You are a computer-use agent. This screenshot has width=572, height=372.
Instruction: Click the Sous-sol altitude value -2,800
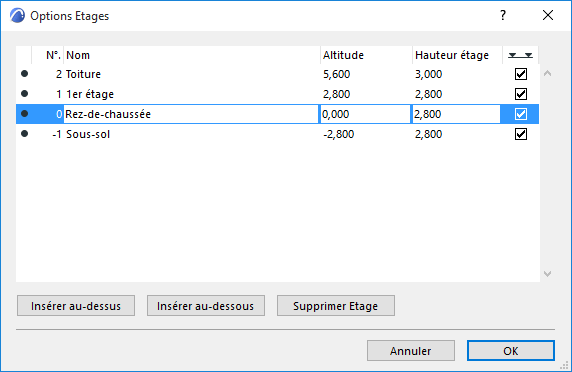pyautogui.click(x=339, y=134)
